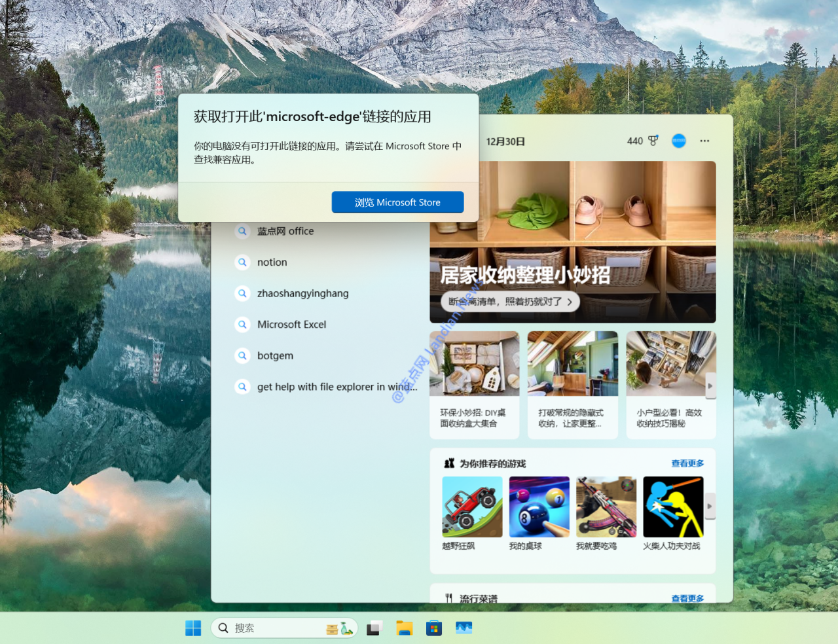The height and width of the screenshot is (644, 838).
Task: Open the "环保小妙招: DIY桌面收纳盒大集合" card
Action: pos(475,385)
